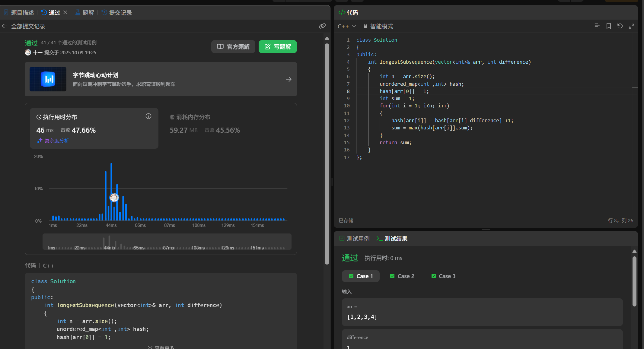Select Case 2 test case
Screen dimensions: 644x349
point(402,276)
